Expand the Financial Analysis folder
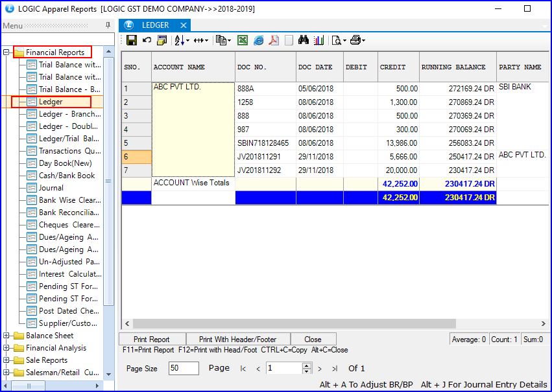552x392 pixels. click(6, 348)
